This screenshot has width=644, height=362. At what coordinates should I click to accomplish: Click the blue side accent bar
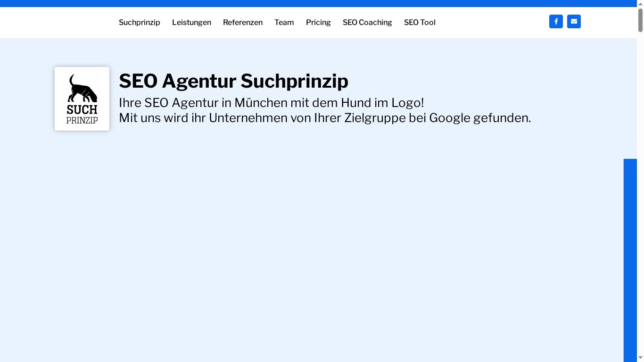(630, 259)
